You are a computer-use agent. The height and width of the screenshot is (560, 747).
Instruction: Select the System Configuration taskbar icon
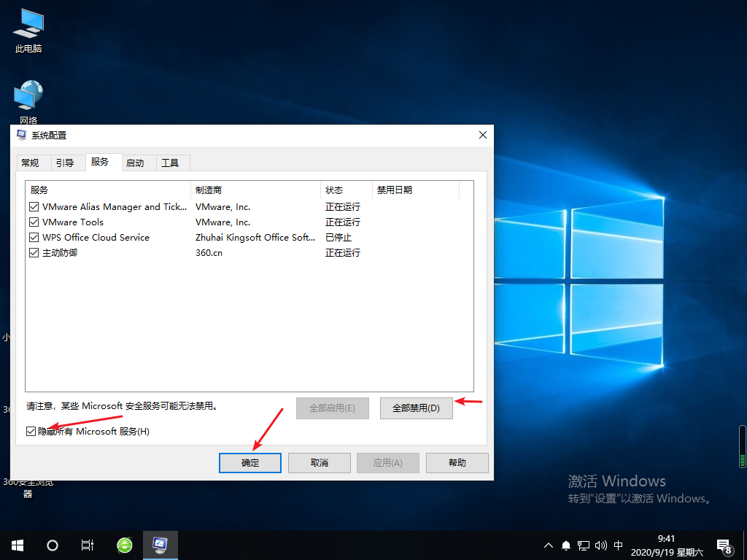tap(160, 545)
